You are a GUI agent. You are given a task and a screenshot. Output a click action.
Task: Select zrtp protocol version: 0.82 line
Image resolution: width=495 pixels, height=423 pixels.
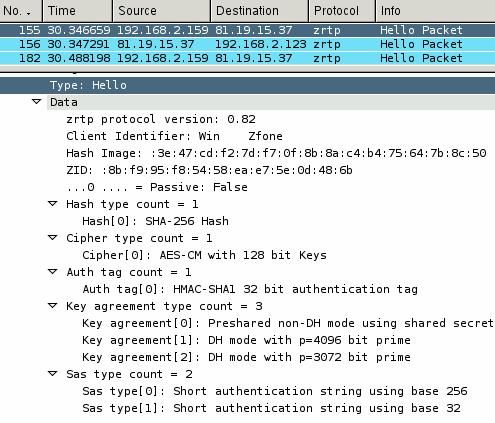pos(161,119)
